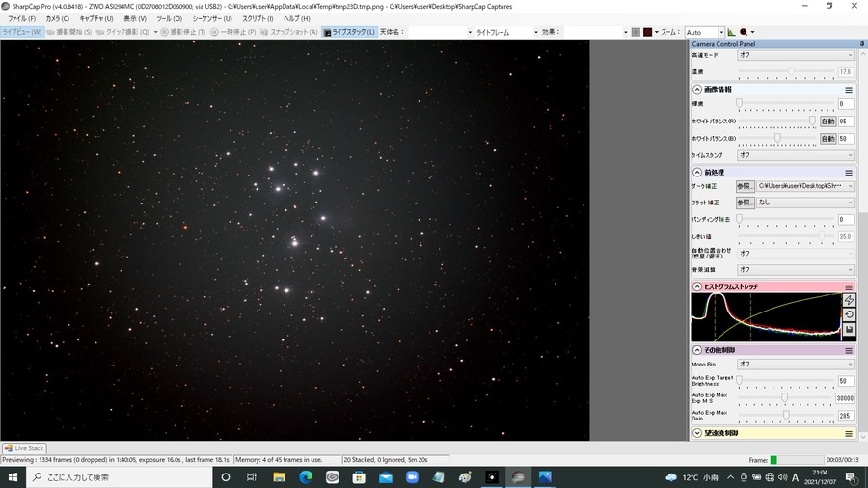This screenshot has height=488, width=868.
Task: Open the その他制御 section hamburger menu
Action: point(849,351)
